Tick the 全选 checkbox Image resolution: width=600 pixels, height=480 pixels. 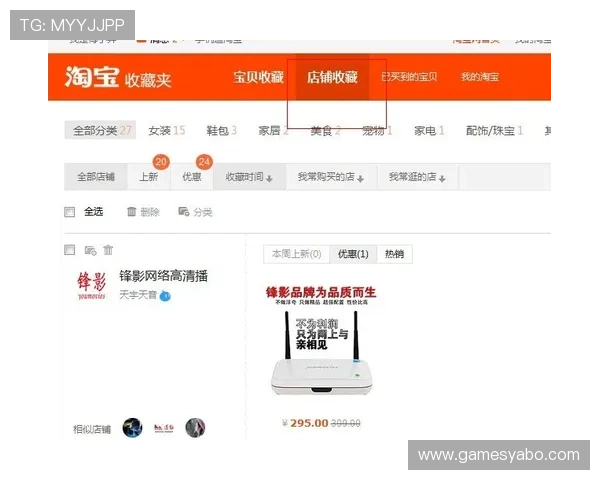pos(69,212)
